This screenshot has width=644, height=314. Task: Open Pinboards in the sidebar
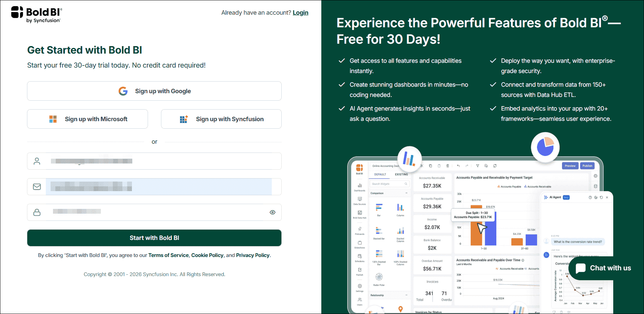360,229
